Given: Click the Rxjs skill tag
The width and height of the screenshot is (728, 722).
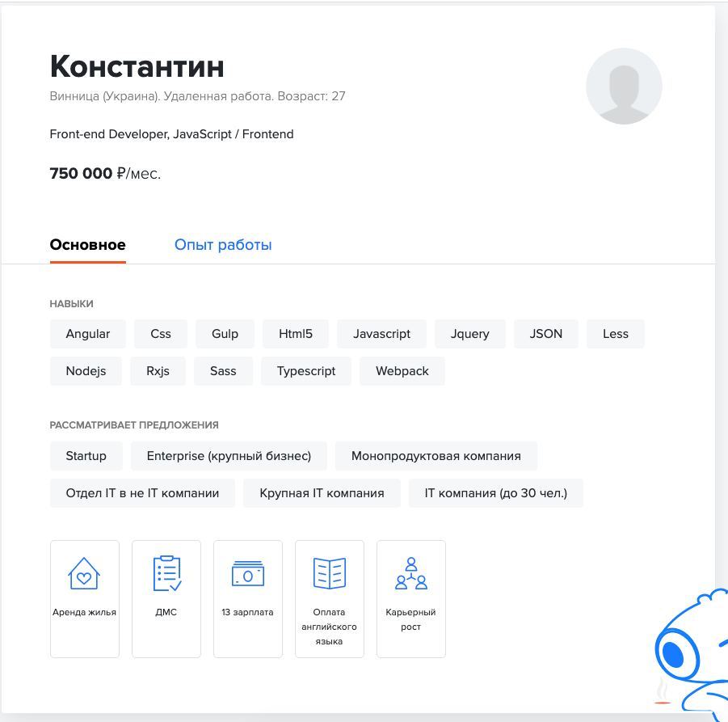Looking at the screenshot, I should click(x=158, y=371).
